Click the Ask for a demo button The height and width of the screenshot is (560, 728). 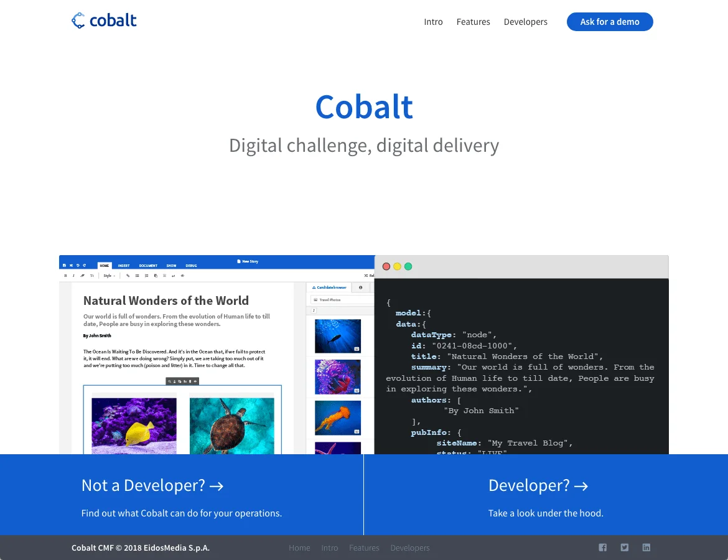pyautogui.click(x=610, y=22)
